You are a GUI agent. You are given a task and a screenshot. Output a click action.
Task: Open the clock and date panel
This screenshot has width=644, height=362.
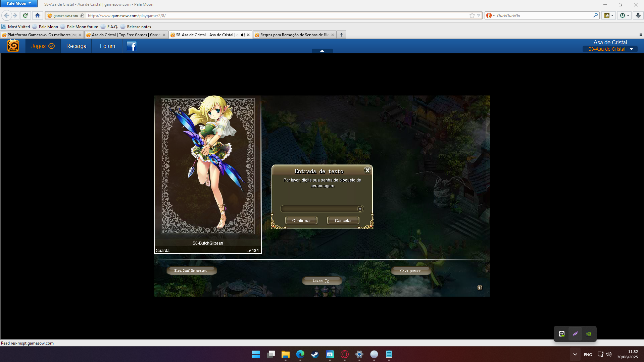(627, 354)
